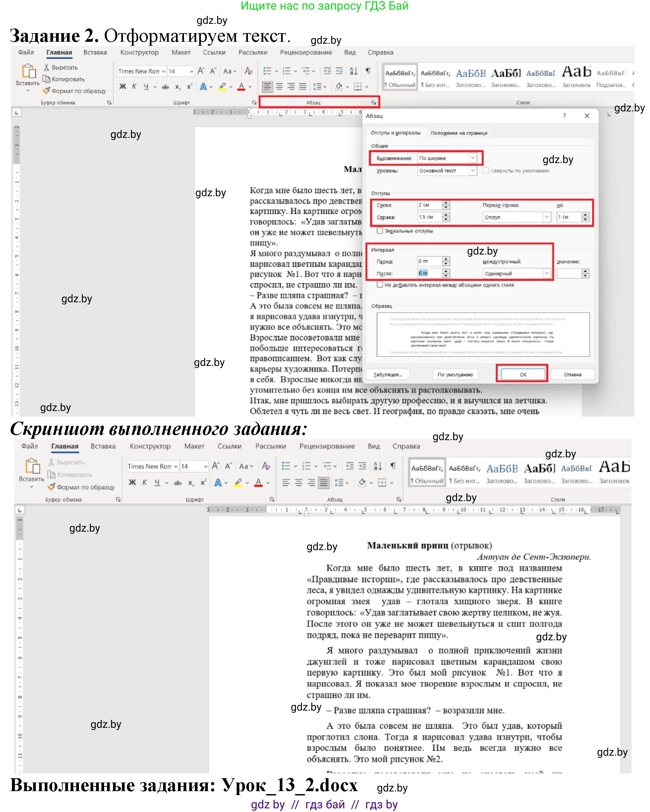Click the sort icon in upper ribbon
650x812 pixels.
click(x=354, y=71)
